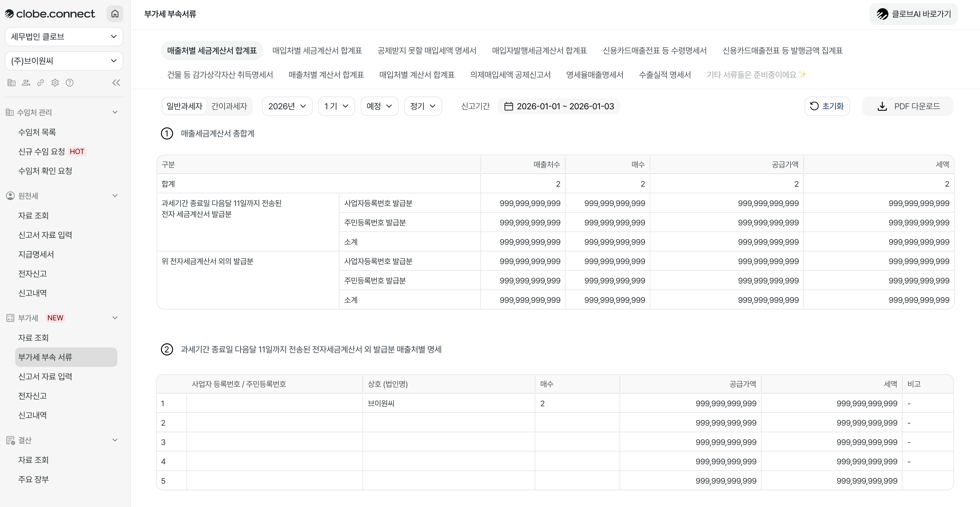The width and height of the screenshot is (980, 507).
Task: Click the link icon in sidebar toolbar
Action: click(40, 82)
